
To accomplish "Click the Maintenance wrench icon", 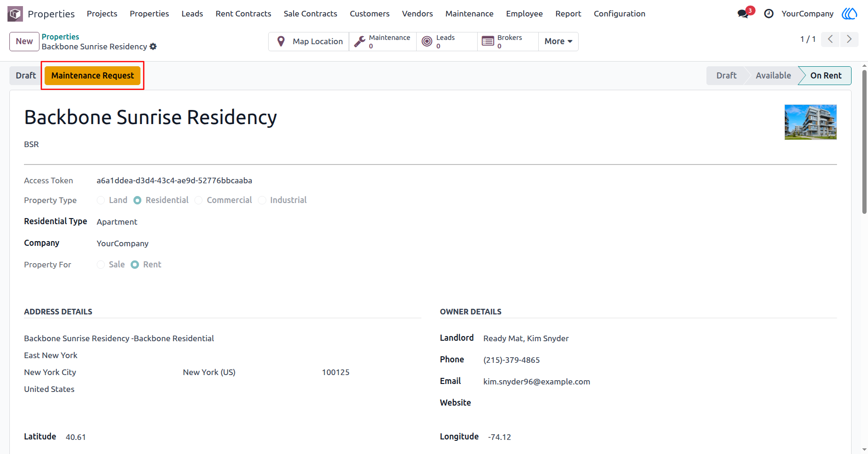I will click(x=360, y=41).
